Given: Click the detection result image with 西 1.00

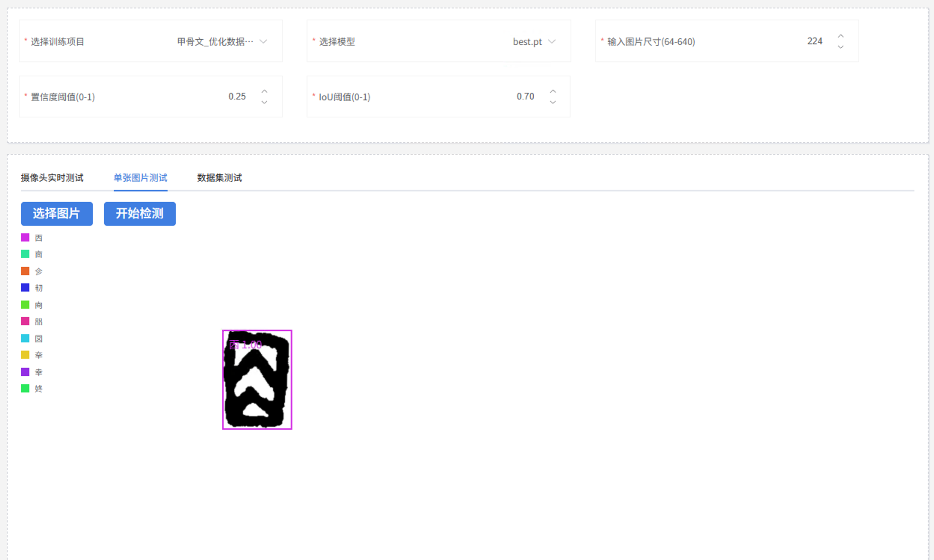Looking at the screenshot, I should click(257, 379).
